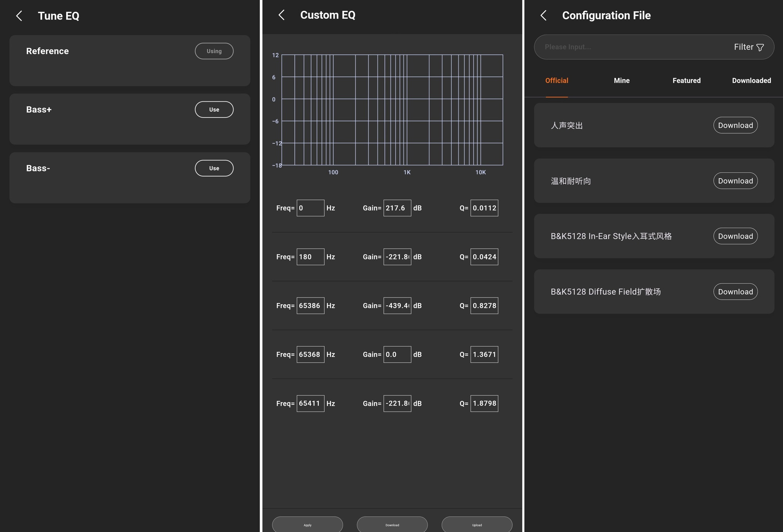Select the Reference preset card title

coord(47,51)
